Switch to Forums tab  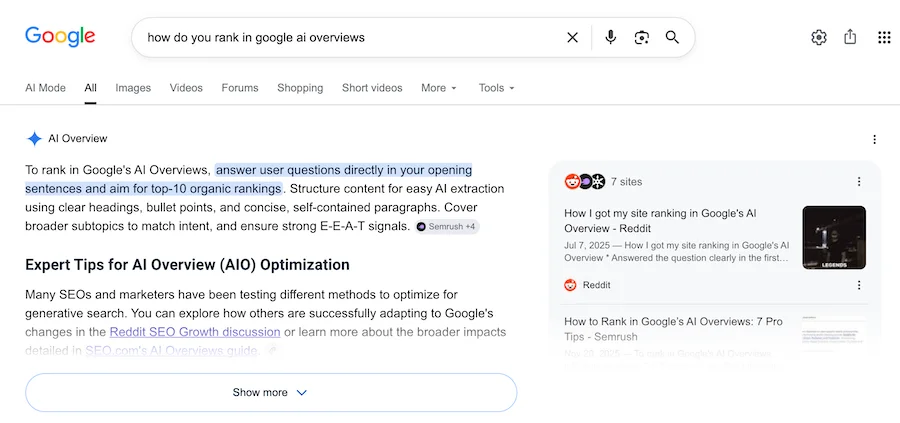click(240, 88)
